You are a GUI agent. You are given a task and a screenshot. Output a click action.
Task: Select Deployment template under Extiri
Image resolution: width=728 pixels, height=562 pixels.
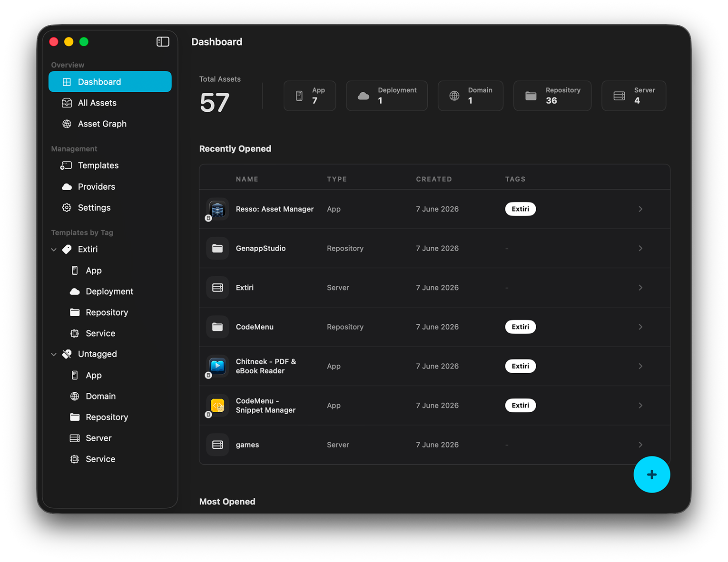pyautogui.click(x=110, y=291)
